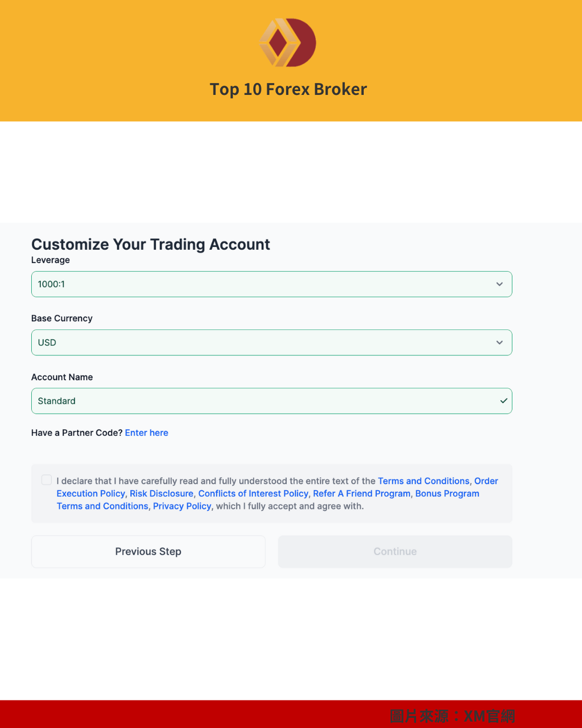Open the Refer A Friend Program link
Image resolution: width=582 pixels, height=728 pixels.
pyautogui.click(x=362, y=493)
